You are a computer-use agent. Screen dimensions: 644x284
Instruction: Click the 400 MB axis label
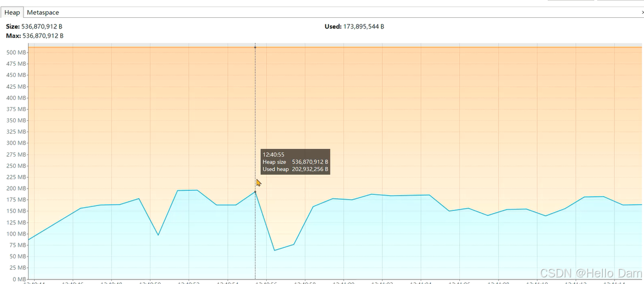16,98
